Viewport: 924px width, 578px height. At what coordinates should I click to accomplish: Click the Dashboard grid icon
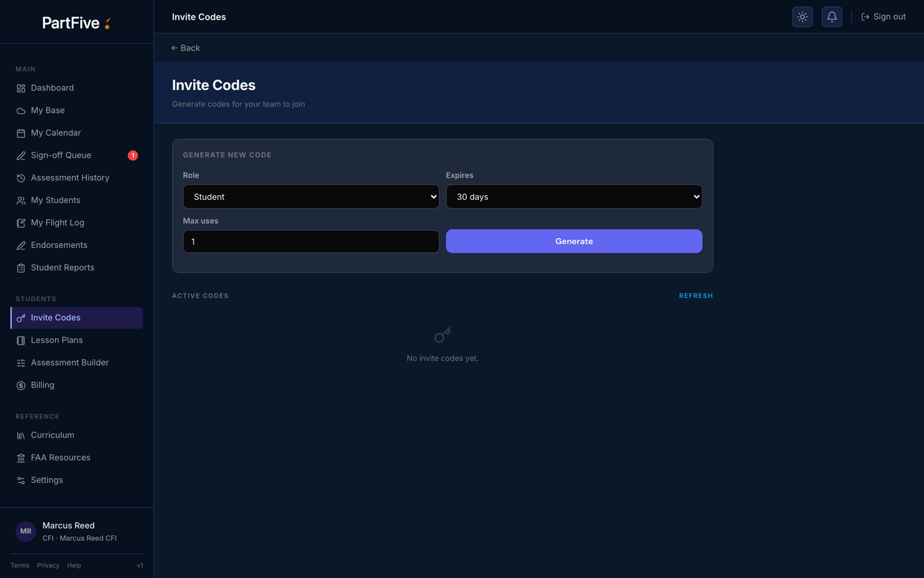point(21,88)
